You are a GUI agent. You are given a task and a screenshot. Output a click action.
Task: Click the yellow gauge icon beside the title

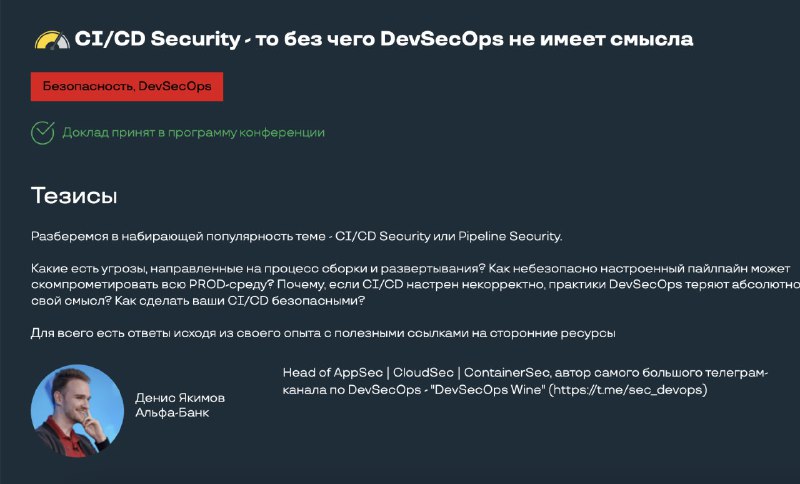(52, 40)
